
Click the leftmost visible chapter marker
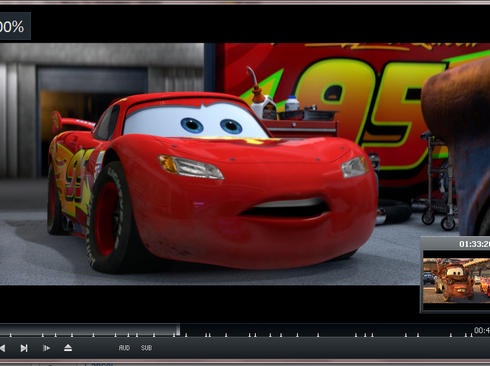coord(10,335)
